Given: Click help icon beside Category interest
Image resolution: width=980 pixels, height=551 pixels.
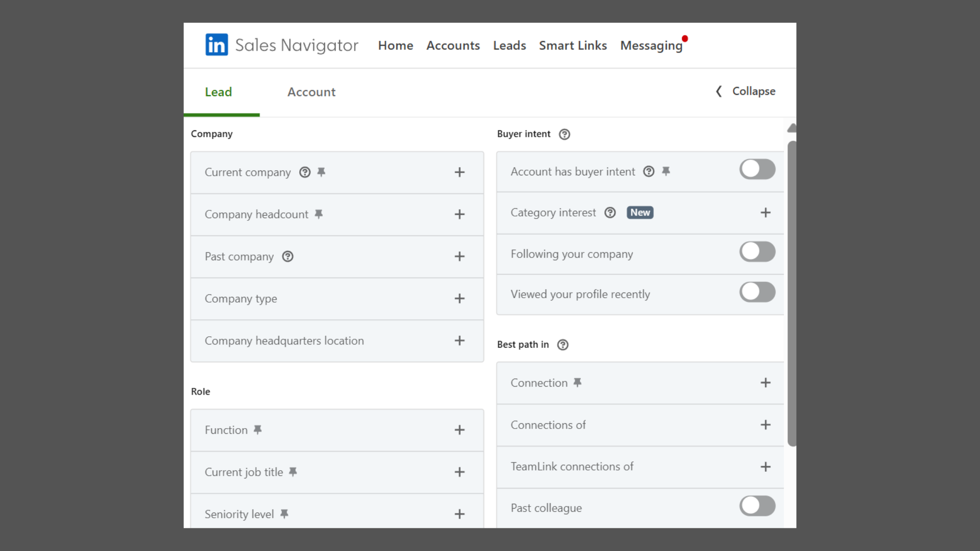Looking at the screenshot, I should (x=610, y=213).
